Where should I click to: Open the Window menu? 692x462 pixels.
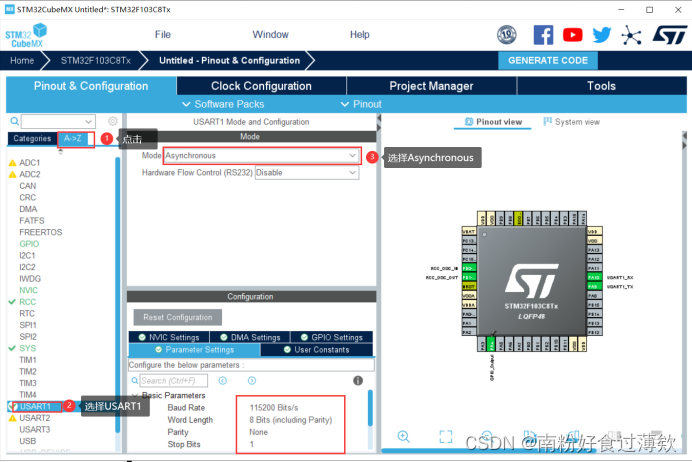271,34
